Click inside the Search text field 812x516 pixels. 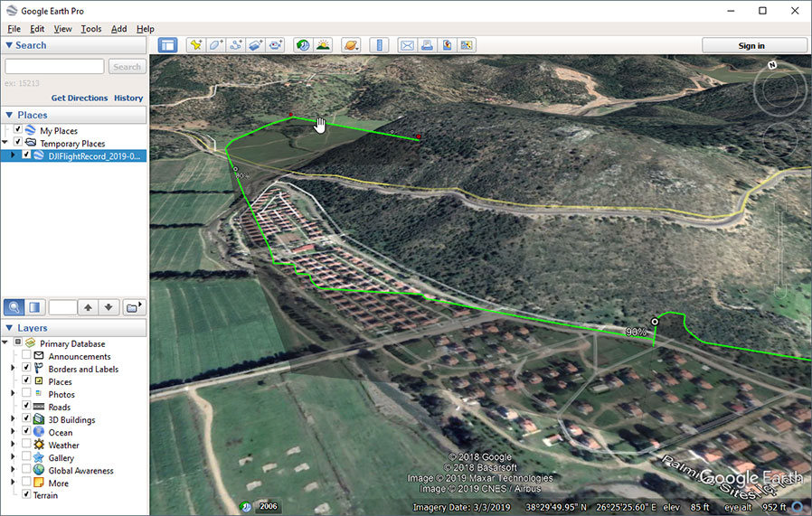54,67
